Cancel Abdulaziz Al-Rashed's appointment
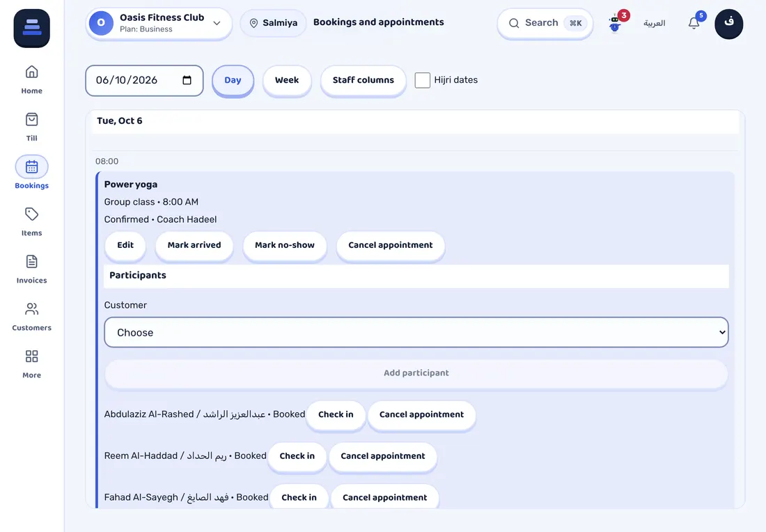Screen dimensions: 766x532 tap(421, 415)
